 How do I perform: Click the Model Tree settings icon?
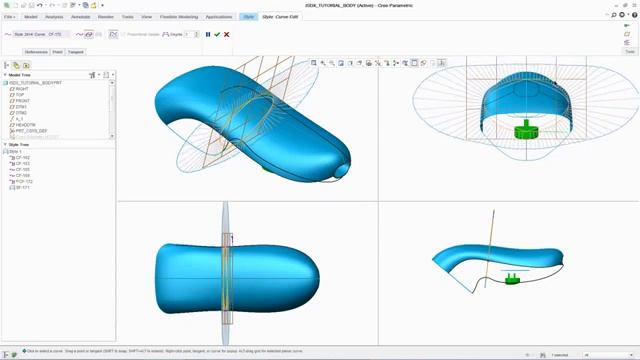[x=92, y=75]
